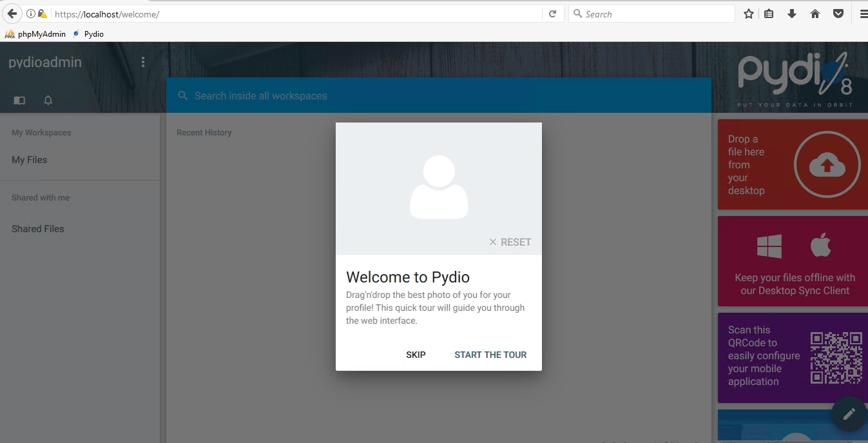
Task: Click the Search inside all workspaces field
Action: coord(438,95)
